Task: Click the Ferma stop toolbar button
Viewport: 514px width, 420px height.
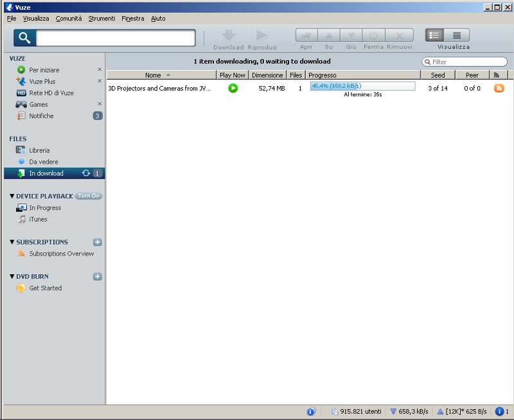Action: 373,36
